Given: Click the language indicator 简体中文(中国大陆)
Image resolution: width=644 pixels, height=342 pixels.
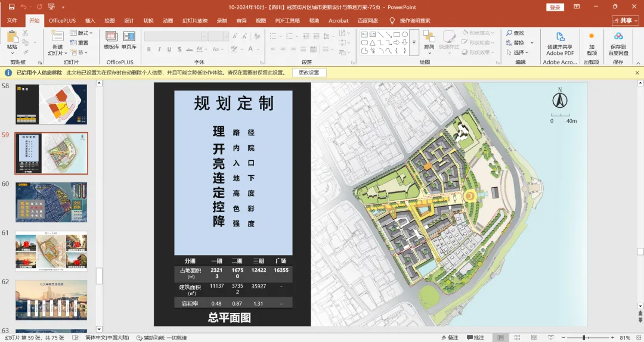Looking at the screenshot, I should (x=107, y=337).
